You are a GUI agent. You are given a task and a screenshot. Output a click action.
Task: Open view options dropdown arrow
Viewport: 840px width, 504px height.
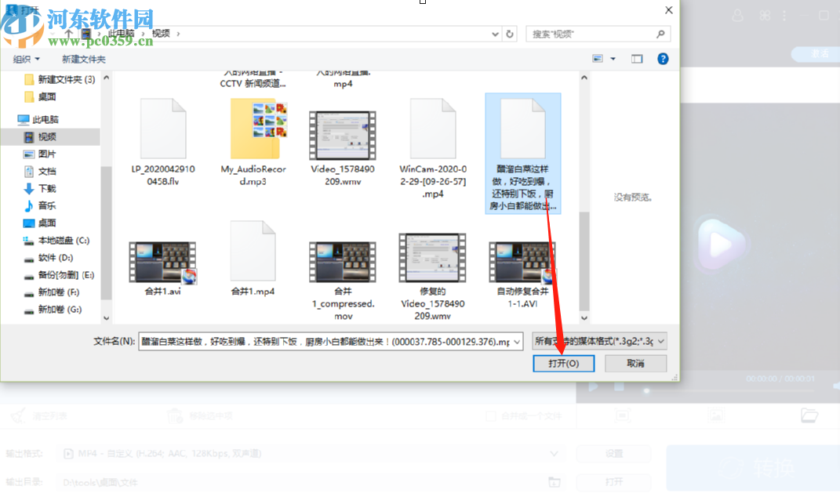pos(613,58)
